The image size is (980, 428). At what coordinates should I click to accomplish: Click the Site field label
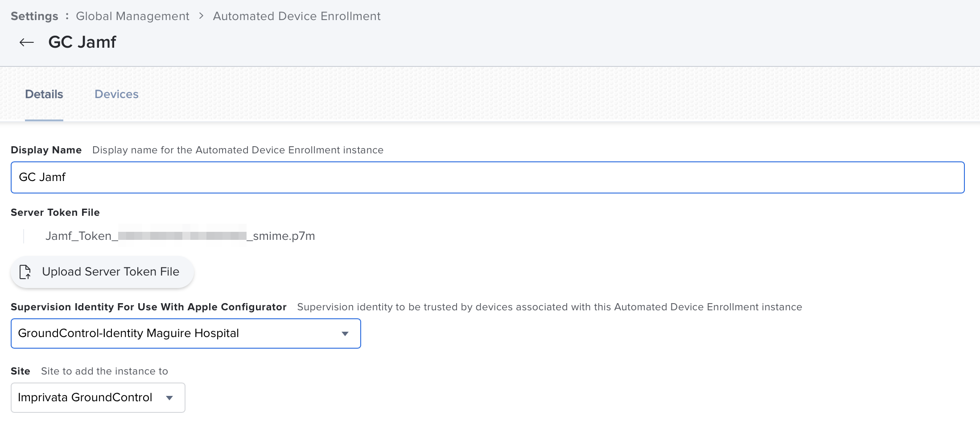21,371
